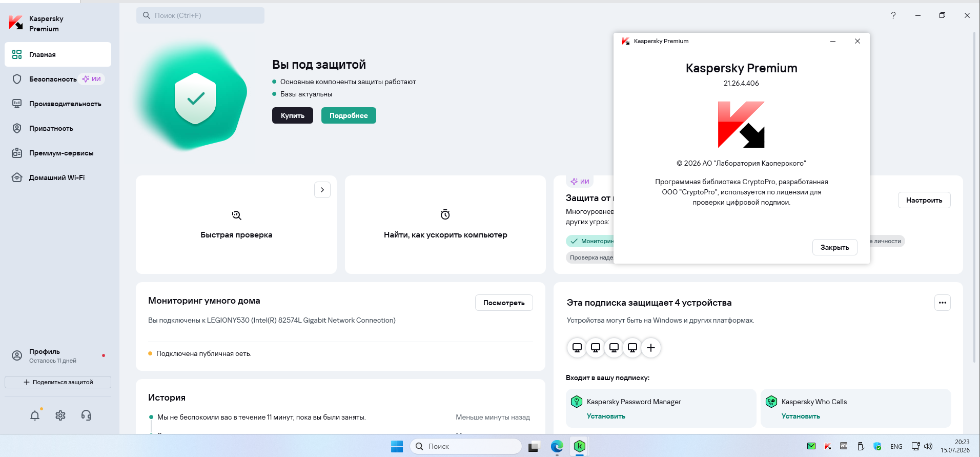Viewport: 980px width, 457px height.
Task: Click the Kaspersky Premium logo in the sidebar
Action: point(16,23)
